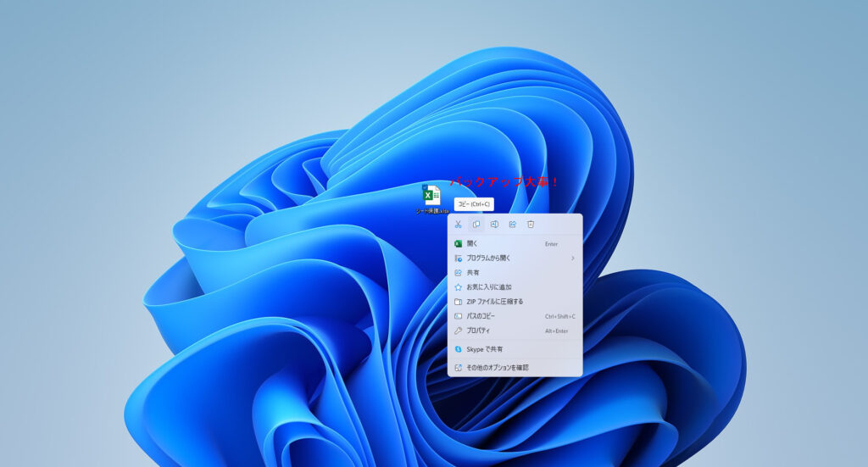The width and height of the screenshot is (868, 467).
Task: Click the Cut scissors icon in context menu
Action: point(458,224)
